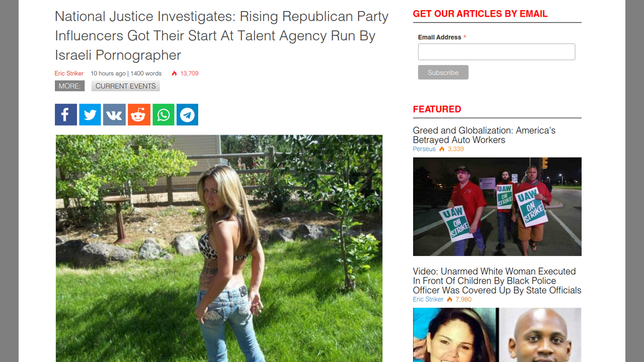
Task: Click the main article photo
Action: point(219,248)
